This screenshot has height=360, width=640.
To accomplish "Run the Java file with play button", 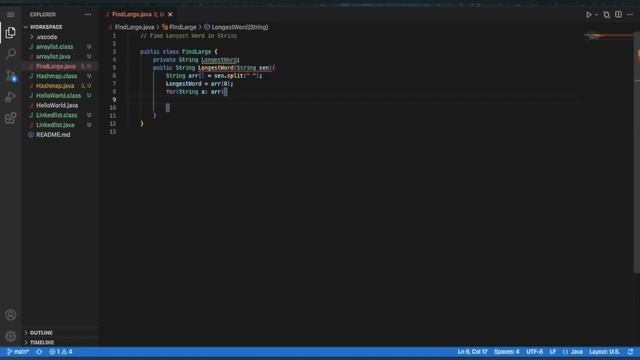I will point(589,15).
